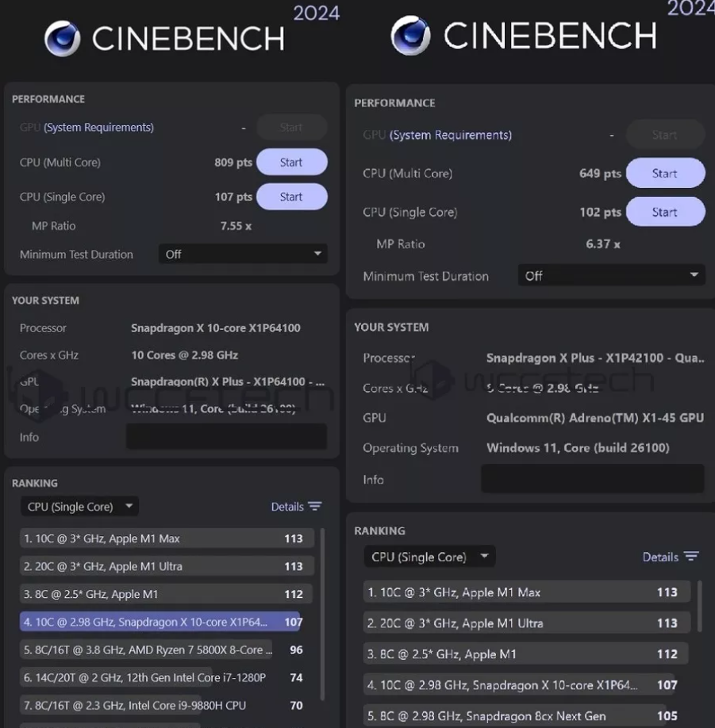
Task: Click the 809 pts multi core score
Action: pyautogui.click(x=233, y=162)
